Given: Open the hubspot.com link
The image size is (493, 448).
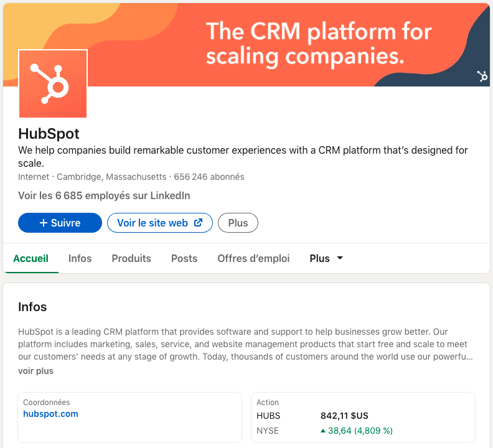Looking at the screenshot, I should 50,414.
